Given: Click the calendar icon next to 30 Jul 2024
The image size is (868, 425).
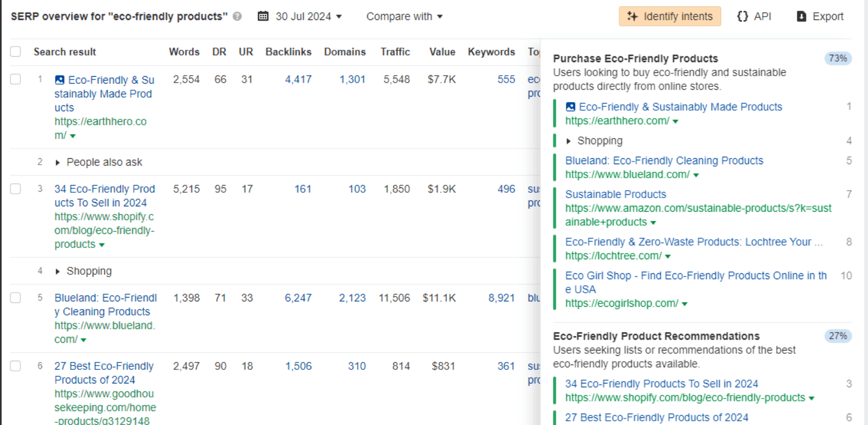Looking at the screenshot, I should [x=263, y=16].
